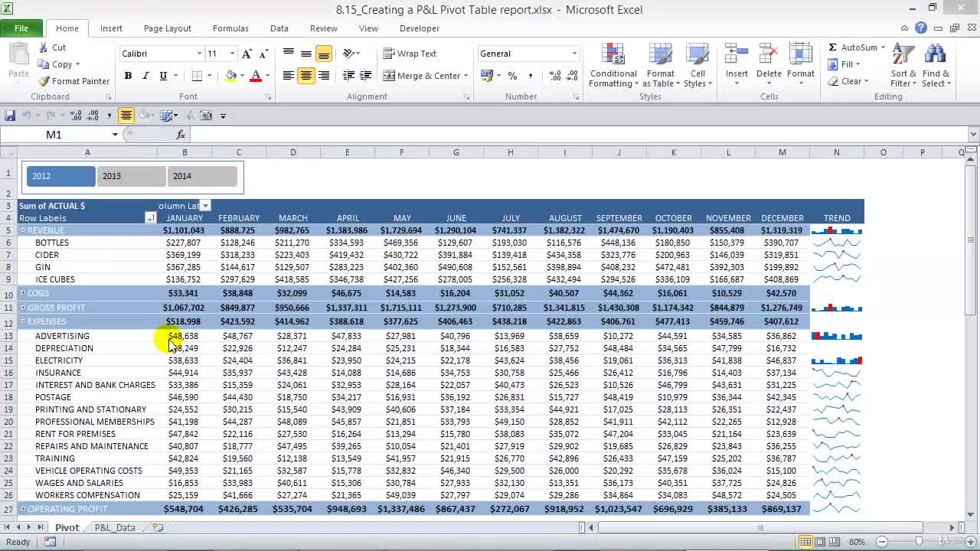Screen dimensions: 980x551
Task: Open Cell Styles gallery
Action: [x=697, y=66]
